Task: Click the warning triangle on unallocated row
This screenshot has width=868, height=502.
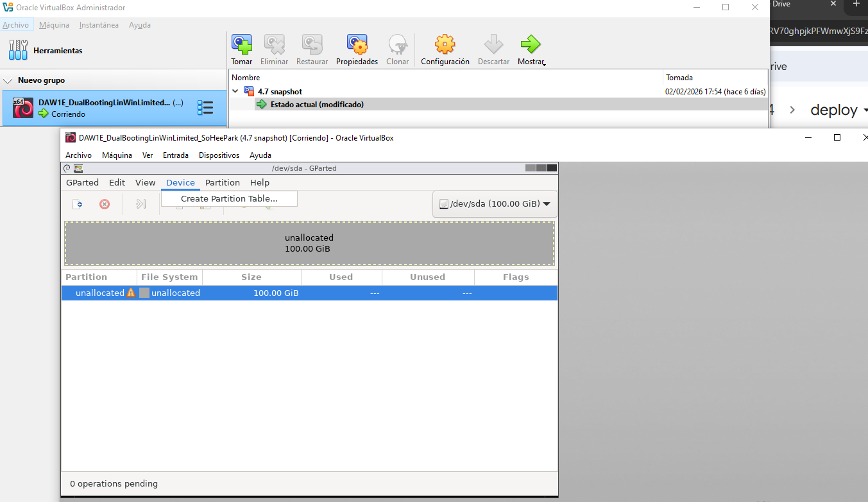Action: [x=131, y=293]
